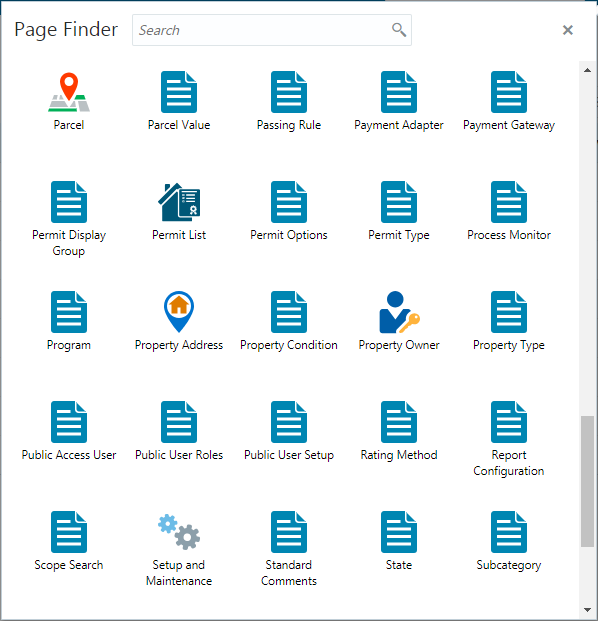Open the Property Condition page icon
598x621 pixels.
[x=289, y=312]
